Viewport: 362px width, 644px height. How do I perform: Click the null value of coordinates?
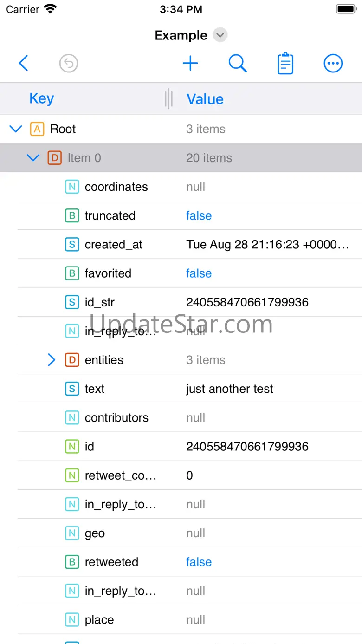point(195,187)
